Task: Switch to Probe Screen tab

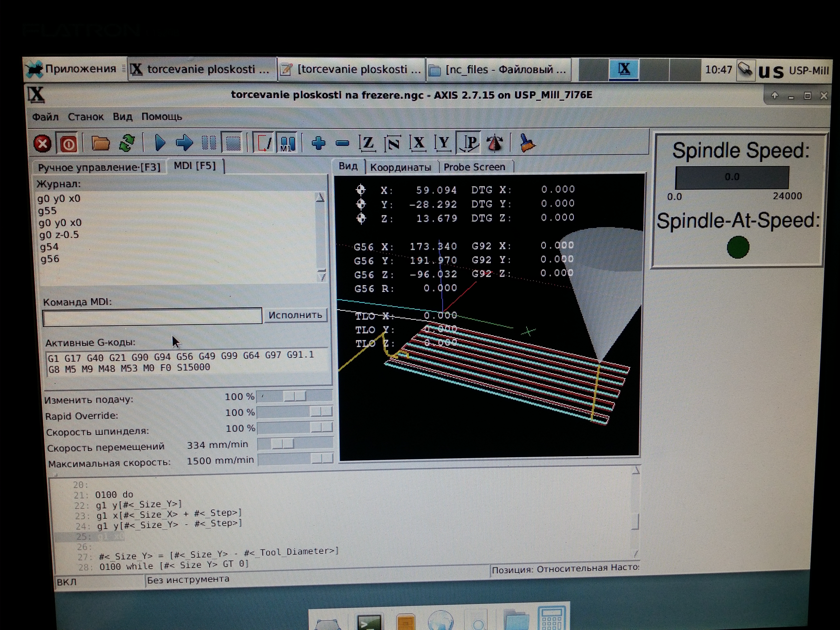Action: coord(474,167)
